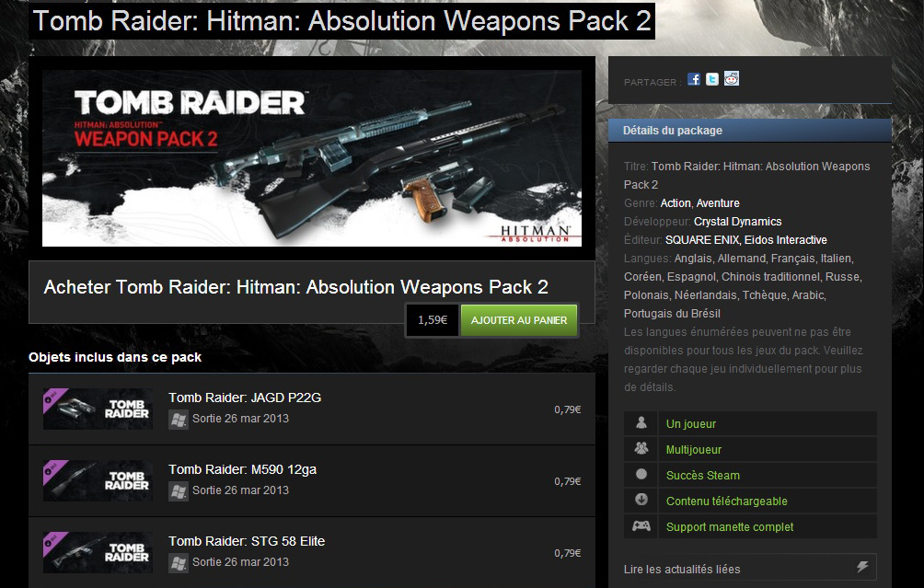Viewport: 924px width, 588px height.
Task: Share the page on Twitter
Action: (712, 79)
